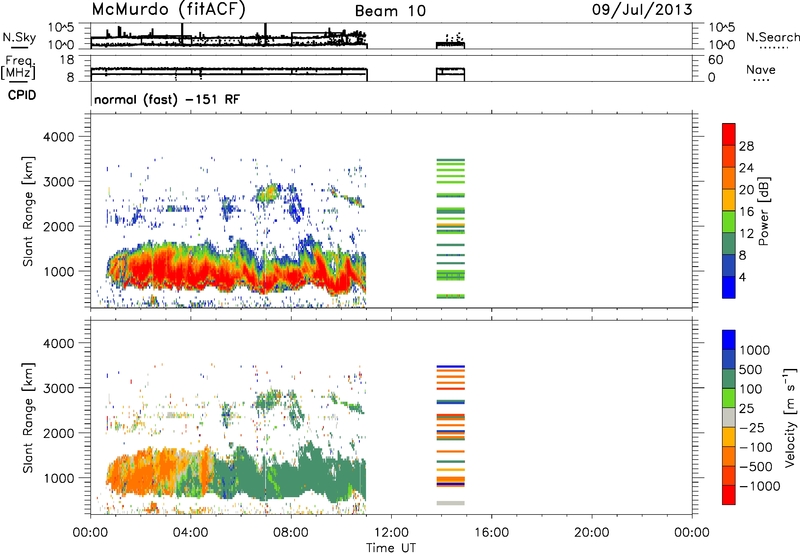800x554 pixels.
Task: Click the '16' tick on power colorbar
Action: pos(746,212)
